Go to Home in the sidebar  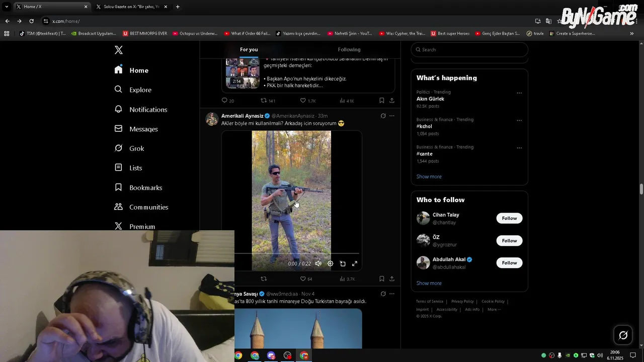pos(132,70)
